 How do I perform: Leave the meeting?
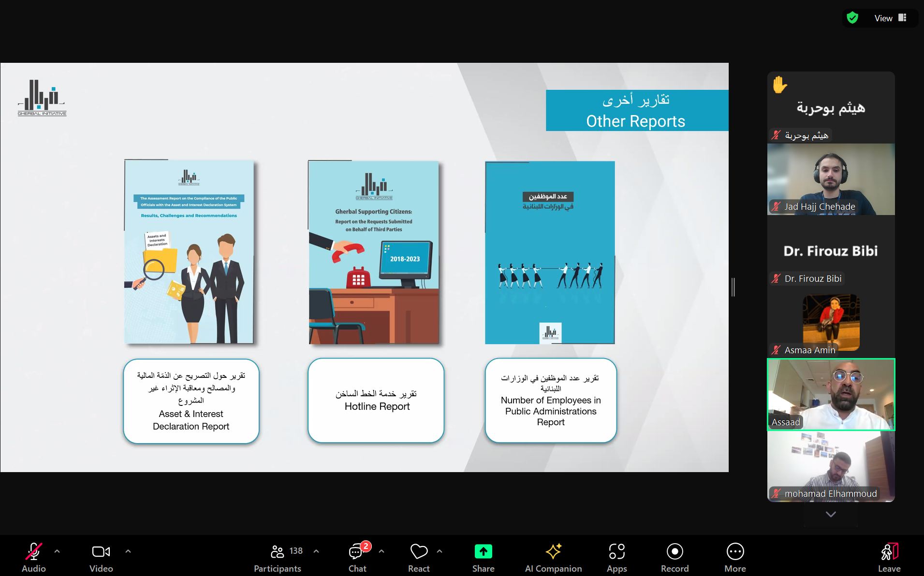click(889, 557)
